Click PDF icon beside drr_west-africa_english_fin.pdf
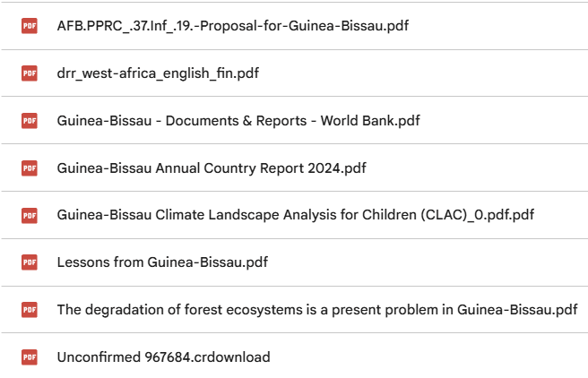This screenshot has height=378, width=588. pyautogui.click(x=30, y=73)
